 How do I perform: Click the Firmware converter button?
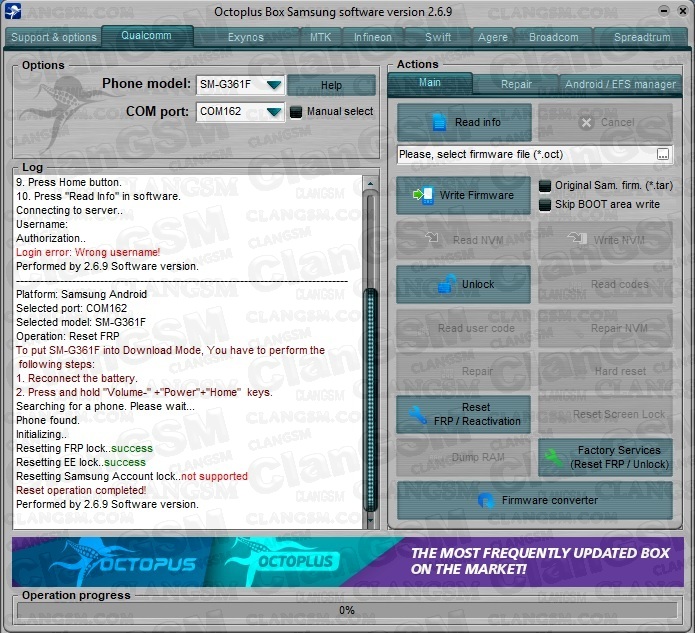pos(535,500)
